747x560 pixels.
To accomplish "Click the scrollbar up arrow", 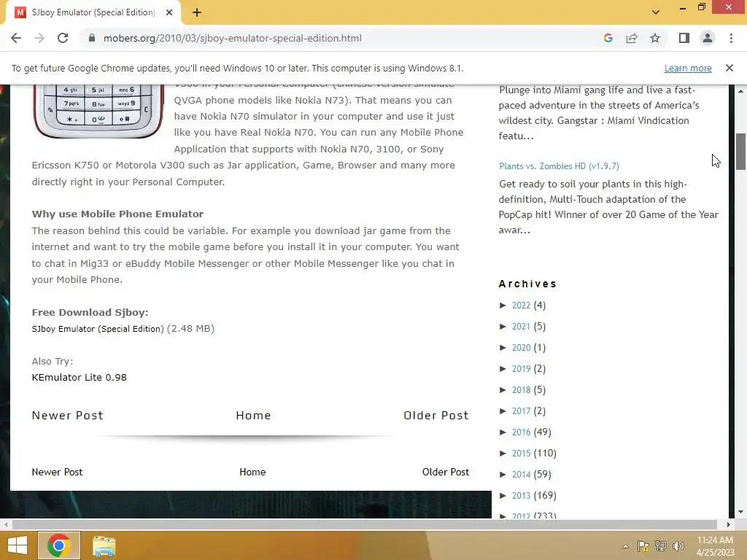I will 740,90.
